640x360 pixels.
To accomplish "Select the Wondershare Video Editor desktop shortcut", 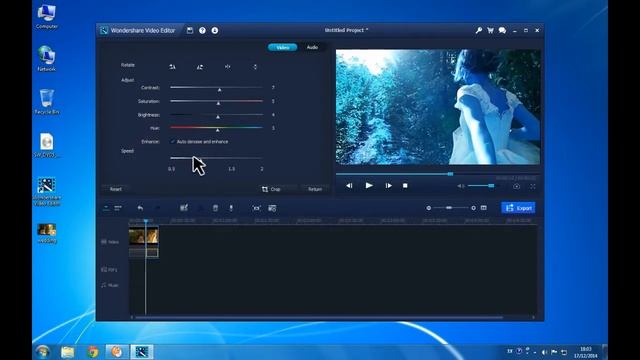I will [47, 191].
